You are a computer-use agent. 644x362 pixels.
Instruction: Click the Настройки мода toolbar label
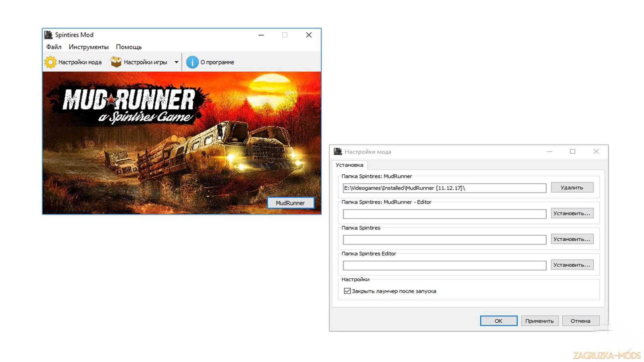[80, 62]
